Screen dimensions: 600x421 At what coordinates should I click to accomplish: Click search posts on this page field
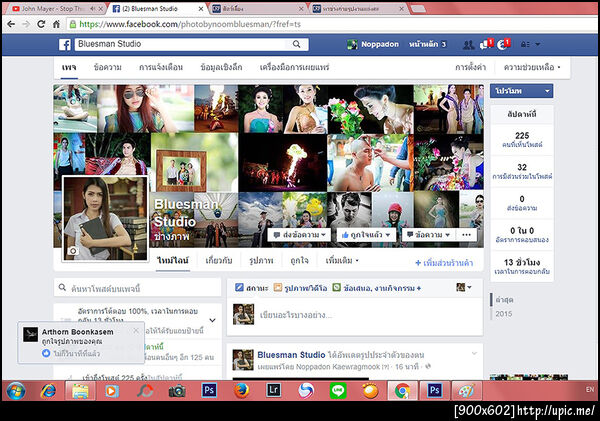coord(138,288)
